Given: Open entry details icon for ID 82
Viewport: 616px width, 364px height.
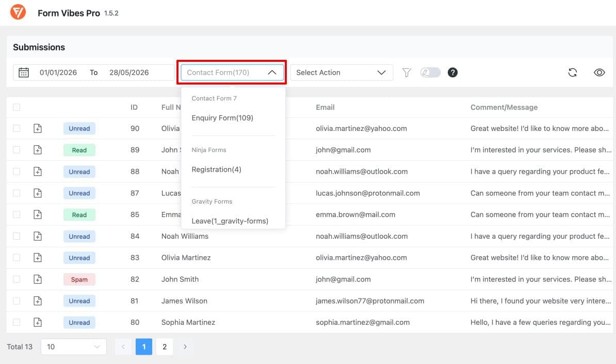Looking at the screenshot, I should click(x=37, y=279).
